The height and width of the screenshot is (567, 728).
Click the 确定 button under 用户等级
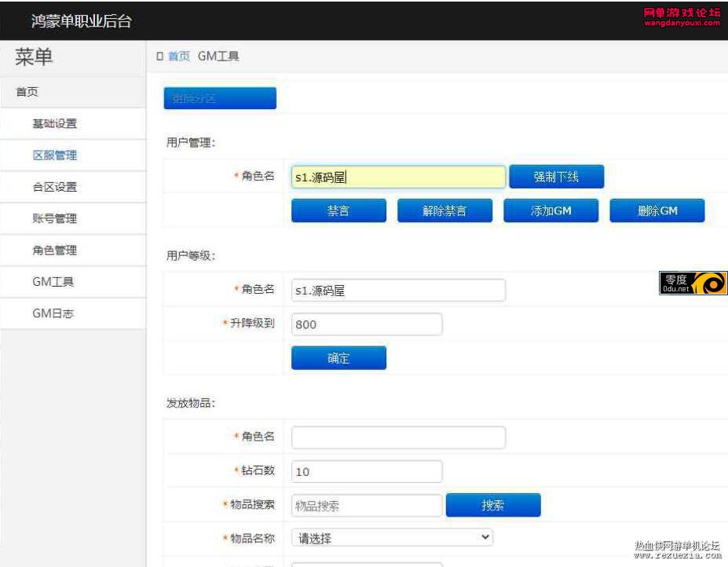coord(339,358)
